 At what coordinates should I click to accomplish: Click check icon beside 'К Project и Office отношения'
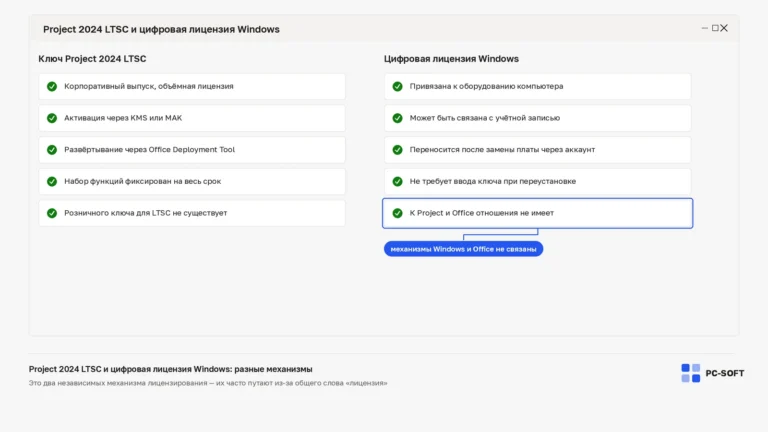pos(397,213)
